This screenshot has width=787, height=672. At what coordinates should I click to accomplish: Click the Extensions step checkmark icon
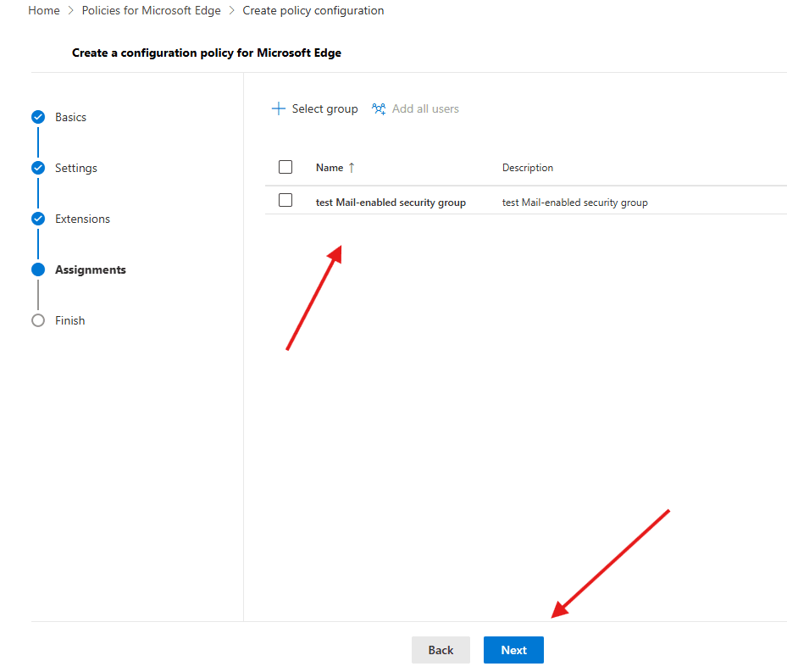pyautogui.click(x=38, y=219)
